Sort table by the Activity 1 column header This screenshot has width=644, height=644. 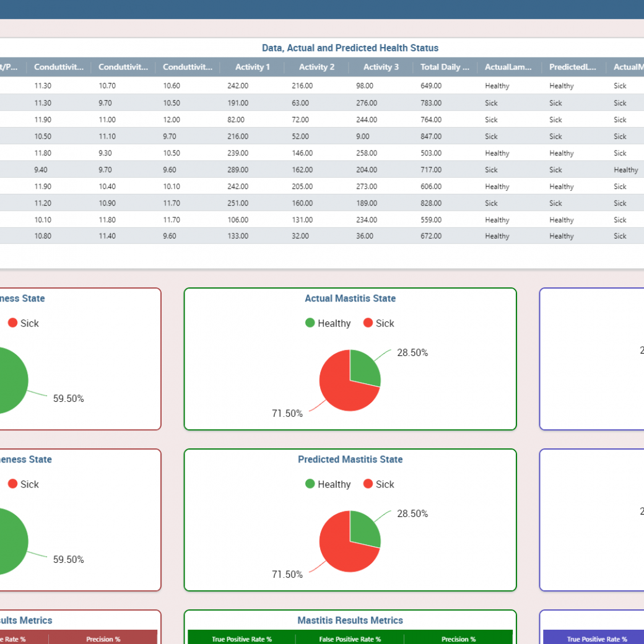(x=252, y=67)
